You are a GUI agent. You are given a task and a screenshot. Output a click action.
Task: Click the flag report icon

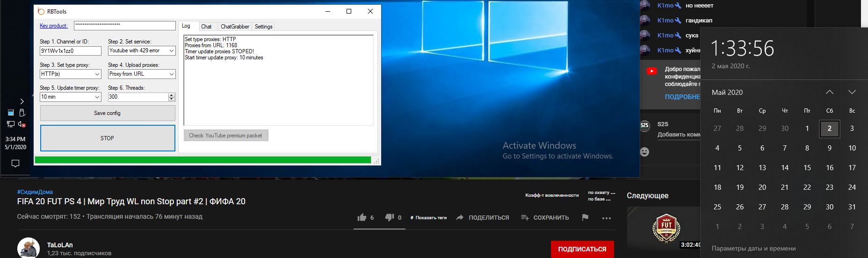585,217
